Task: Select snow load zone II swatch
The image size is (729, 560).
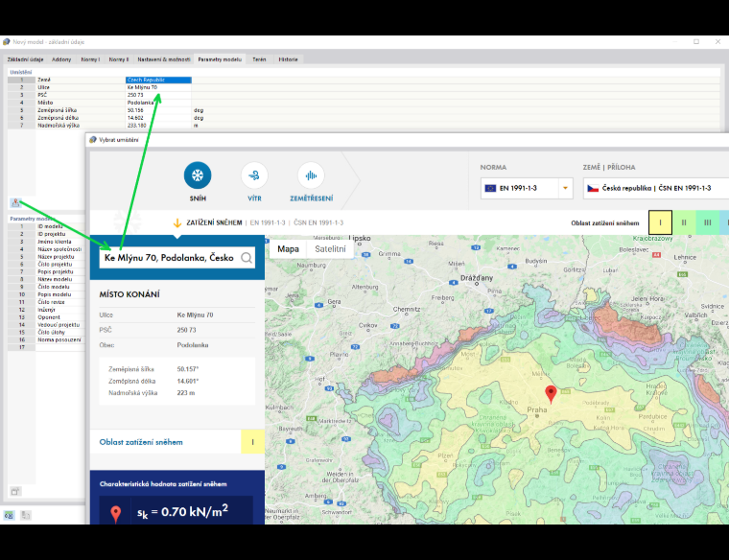Action: point(684,222)
